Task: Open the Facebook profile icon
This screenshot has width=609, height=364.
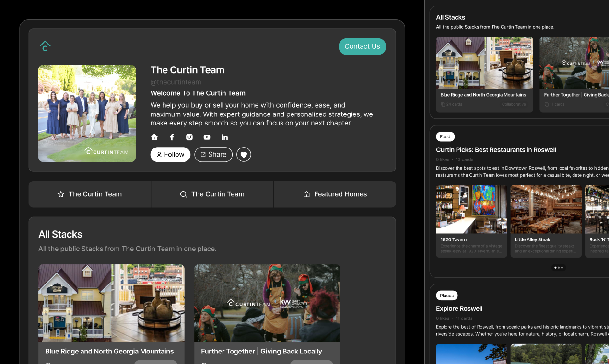Action: point(172,137)
